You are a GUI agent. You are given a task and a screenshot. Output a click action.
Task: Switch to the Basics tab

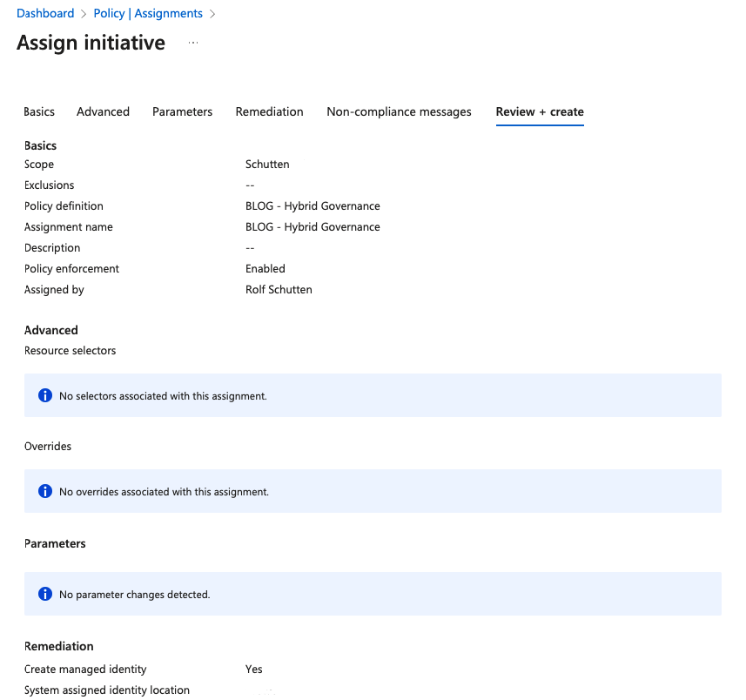pos(39,112)
